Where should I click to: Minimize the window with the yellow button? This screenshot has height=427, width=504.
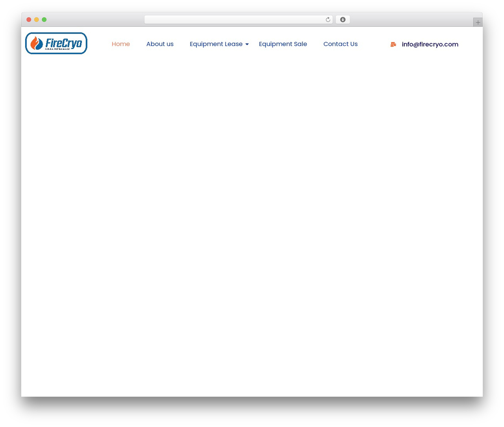tap(37, 20)
